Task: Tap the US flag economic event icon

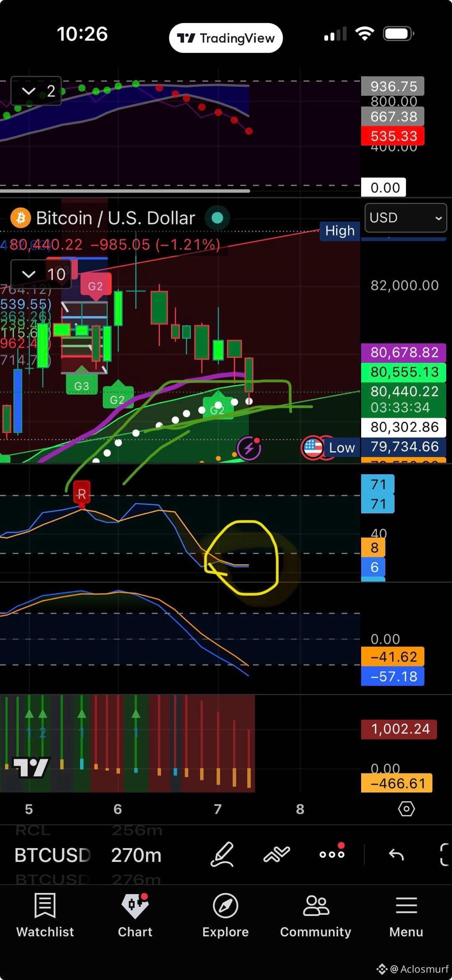Action: 312,448
